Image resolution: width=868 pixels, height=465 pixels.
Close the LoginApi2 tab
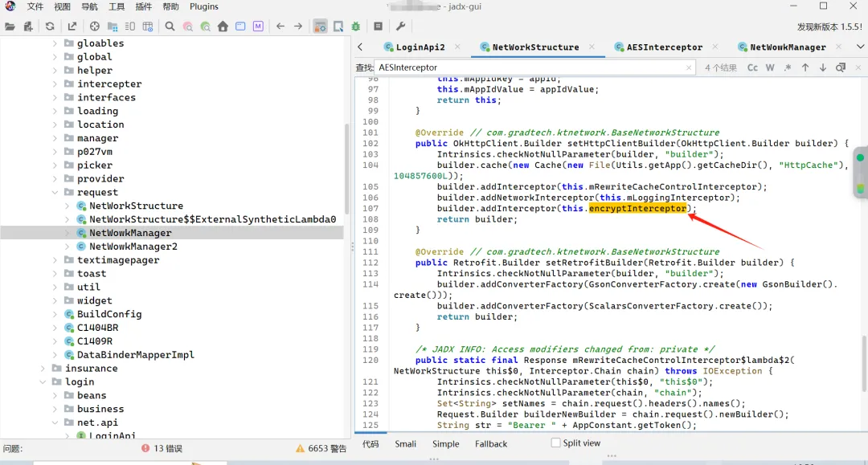[x=457, y=47]
